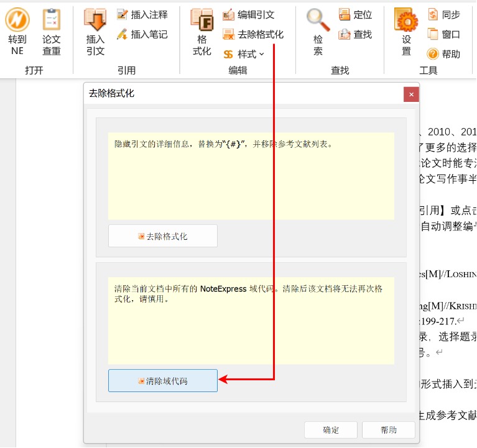Open 帮助 help in the ribbon
The image size is (477, 448).
443,54
